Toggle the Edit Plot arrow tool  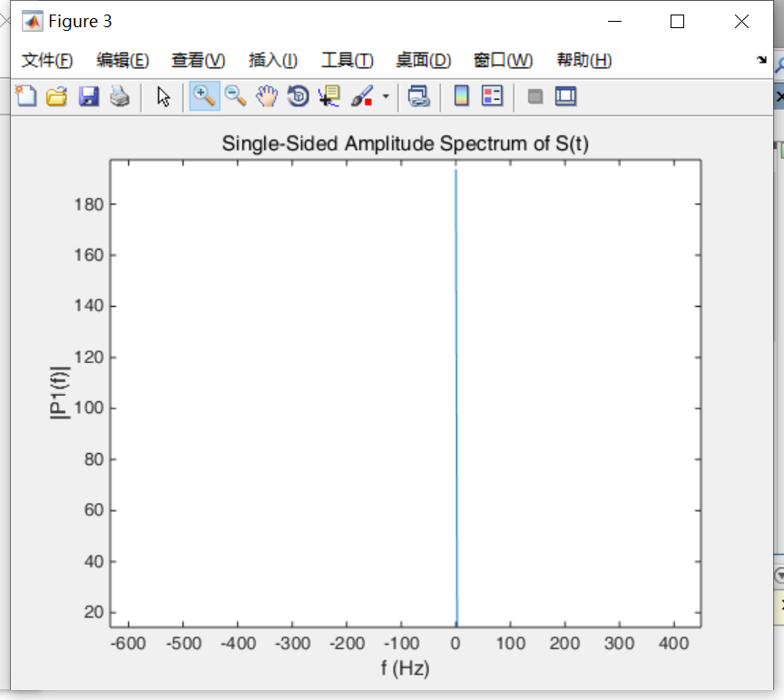coord(163,96)
